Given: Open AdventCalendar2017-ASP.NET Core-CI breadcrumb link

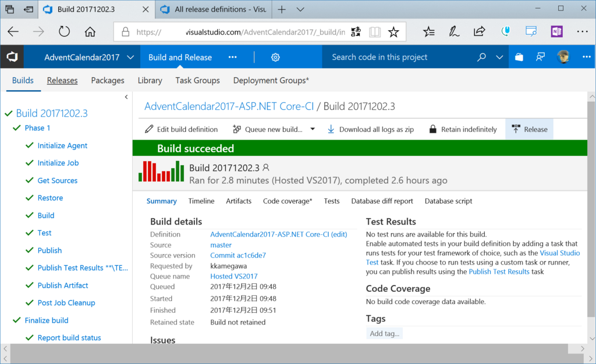Looking at the screenshot, I should [229, 106].
